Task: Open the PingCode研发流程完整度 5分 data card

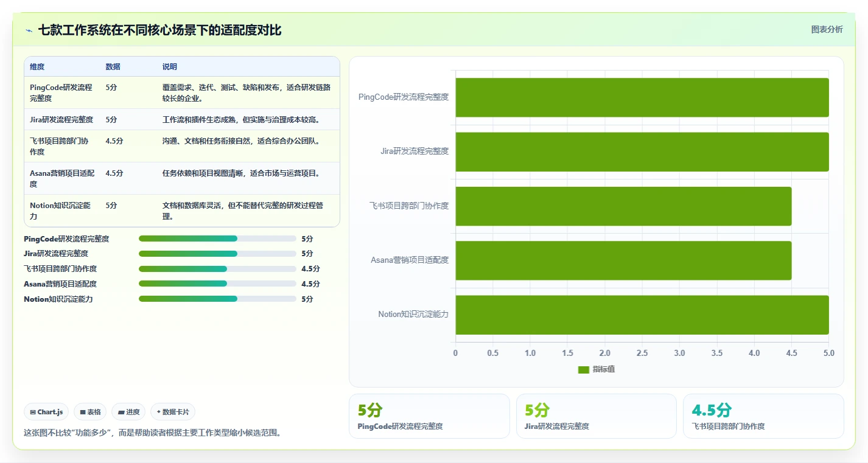Action: coord(429,416)
